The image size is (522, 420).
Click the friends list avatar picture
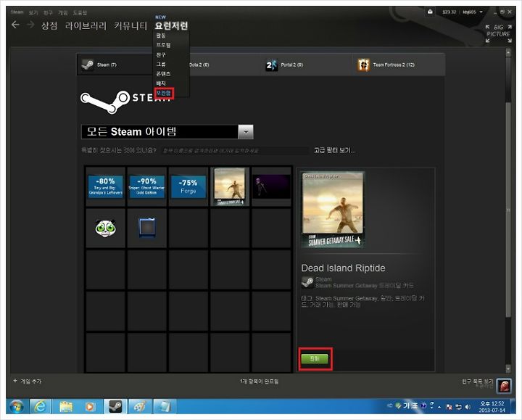point(504,385)
